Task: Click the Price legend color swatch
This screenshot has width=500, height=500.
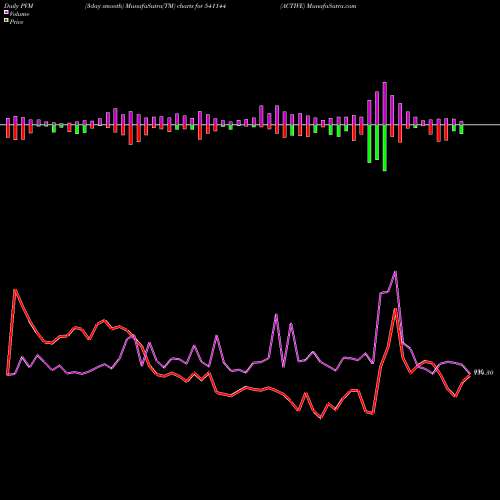Action: pyautogui.click(x=6, y=21)
